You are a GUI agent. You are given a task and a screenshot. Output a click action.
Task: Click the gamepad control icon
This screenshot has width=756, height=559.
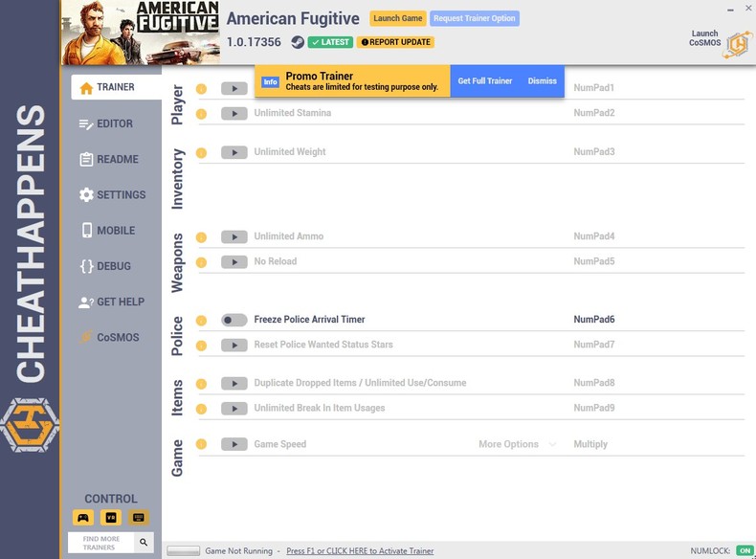pyautogui.click(x=83, y=518)
